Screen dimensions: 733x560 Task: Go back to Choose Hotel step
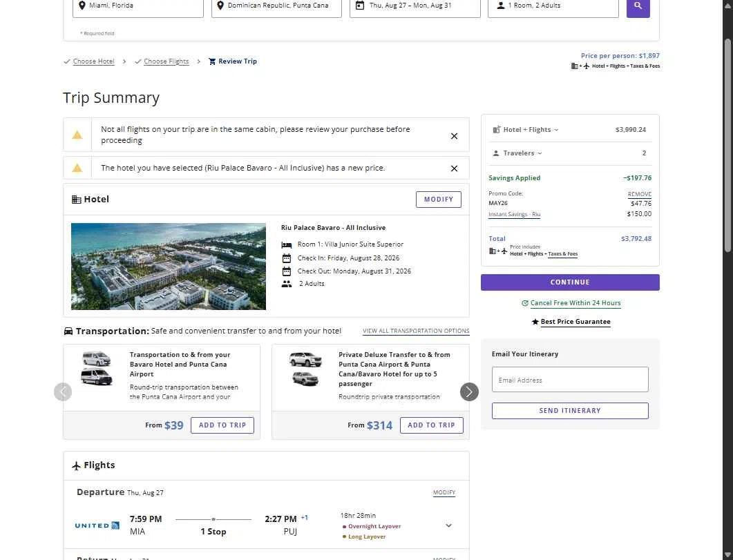93,61
